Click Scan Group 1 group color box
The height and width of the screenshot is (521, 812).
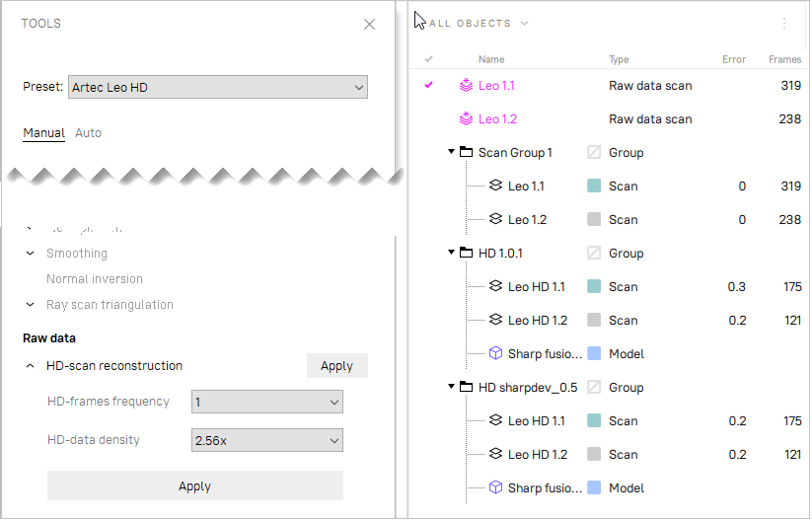(594, 152)
